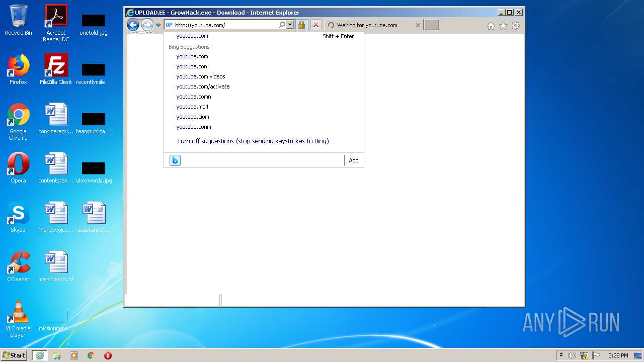Select the 'Waiting for youtube.com' tab
This screenshot has width=644, height=362.
click(373, 25)
